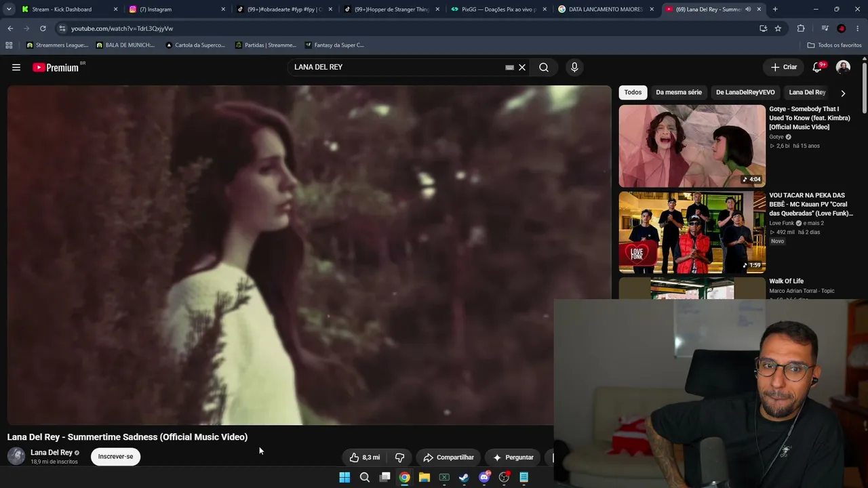Select the partially visible Lana Del Rey chip
Screen dimensions: 868x488
tap(807, 92)
